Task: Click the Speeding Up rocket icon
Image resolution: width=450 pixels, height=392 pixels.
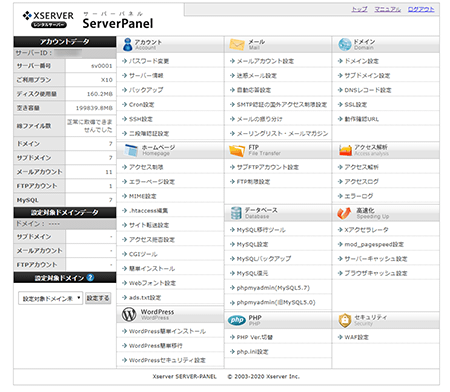Action: click(x=344, y=213)
